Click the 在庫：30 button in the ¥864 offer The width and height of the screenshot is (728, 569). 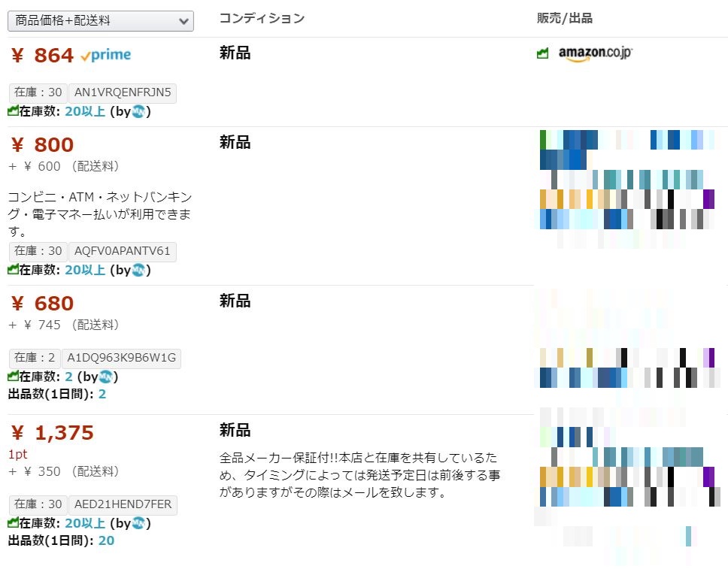tap(38, 92)
